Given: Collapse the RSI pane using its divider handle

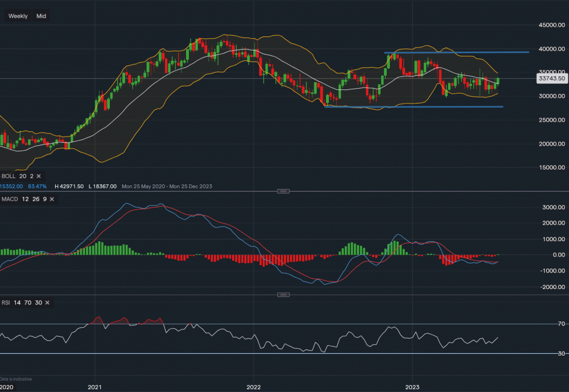Looking at the screenshot, I should pos(283,295).
